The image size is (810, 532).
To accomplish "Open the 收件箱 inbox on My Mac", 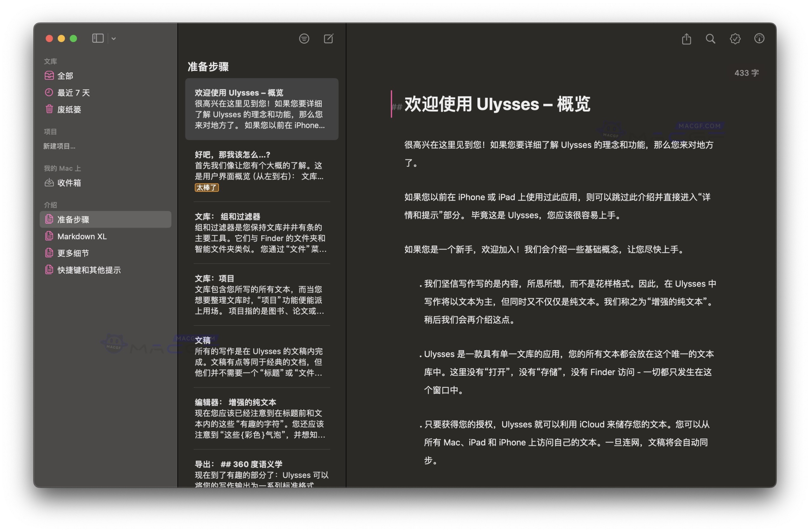I will 69,183.
